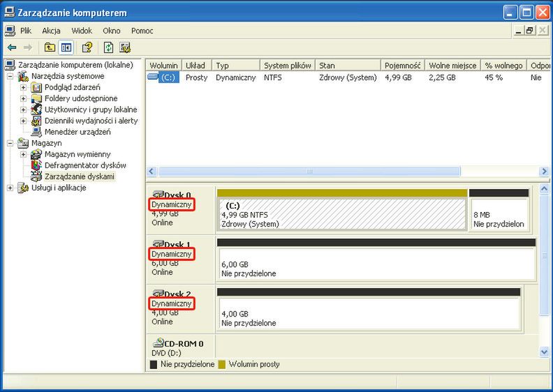
Task: Select the (C:) 4,99 GB NTFS partition block
Action: 342,210
